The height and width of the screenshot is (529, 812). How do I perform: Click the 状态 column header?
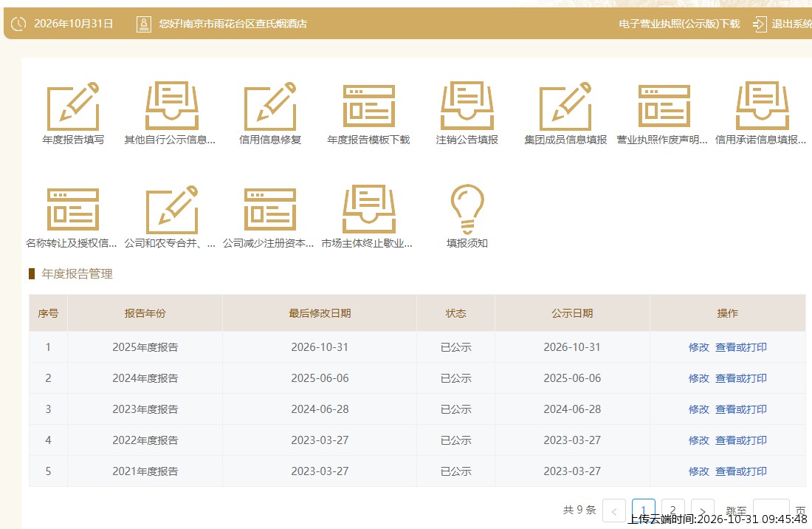coord(455,313)
